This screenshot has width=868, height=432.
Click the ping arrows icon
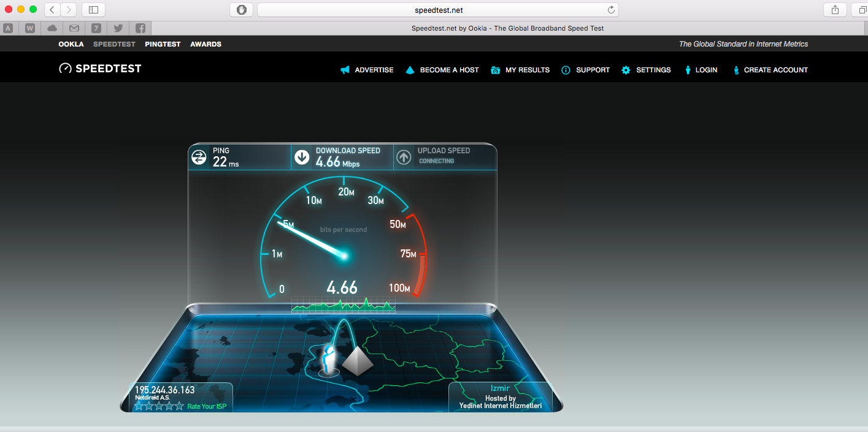tap(199, 157)
